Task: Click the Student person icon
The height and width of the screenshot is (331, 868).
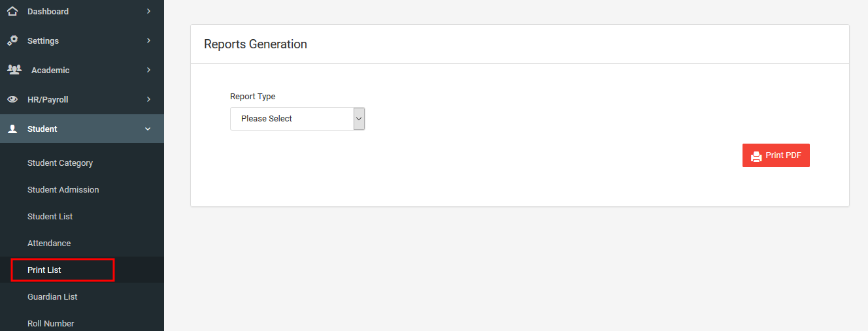Action: (12, 129)
